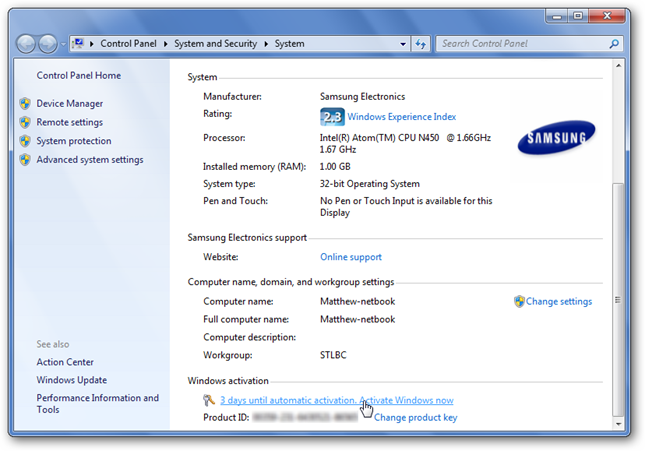Open the recent pages dropdown beside Forward

tap(63, 44)
